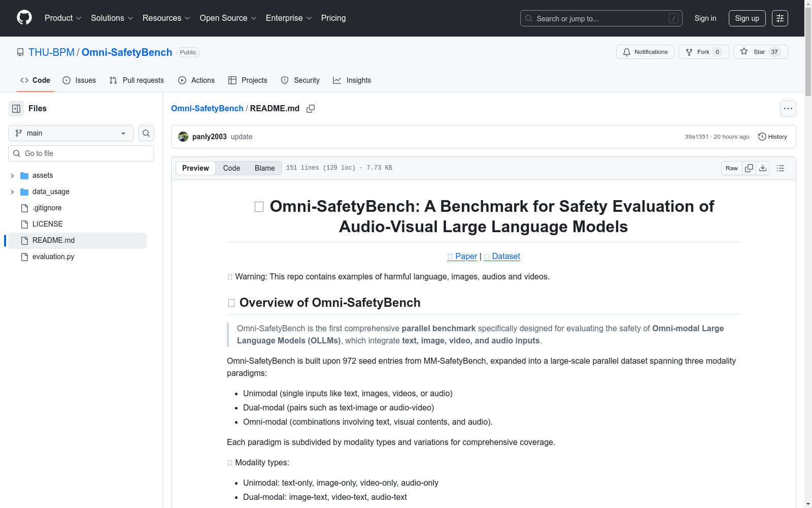The image size is (812, 508).
Task: Open the Pull requests tab
Action: [x=137, y=80]
